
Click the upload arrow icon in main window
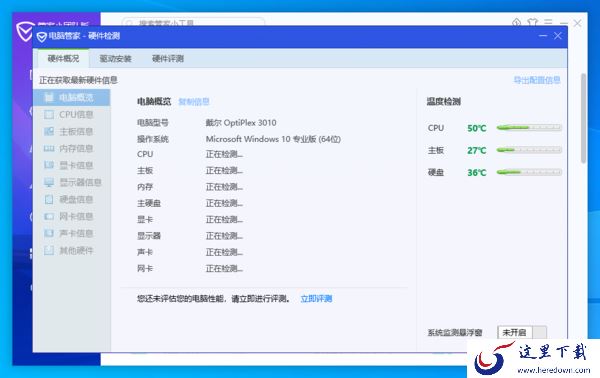click(x=517, y=23)
